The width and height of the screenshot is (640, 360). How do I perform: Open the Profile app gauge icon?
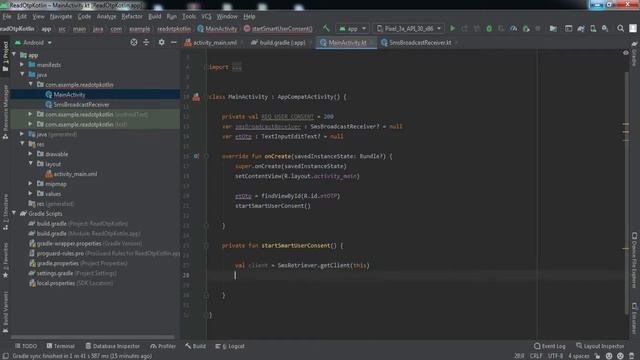coord(513,29)
